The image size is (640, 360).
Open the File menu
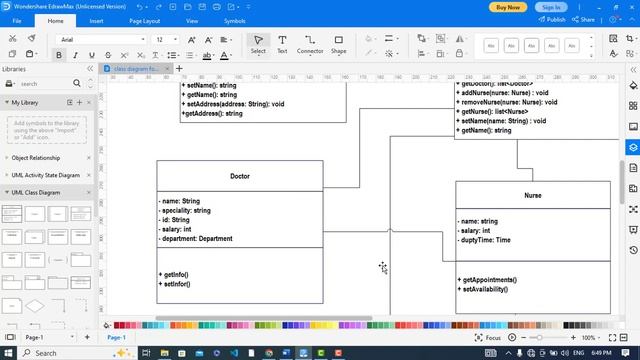click(x=17, y=21)
